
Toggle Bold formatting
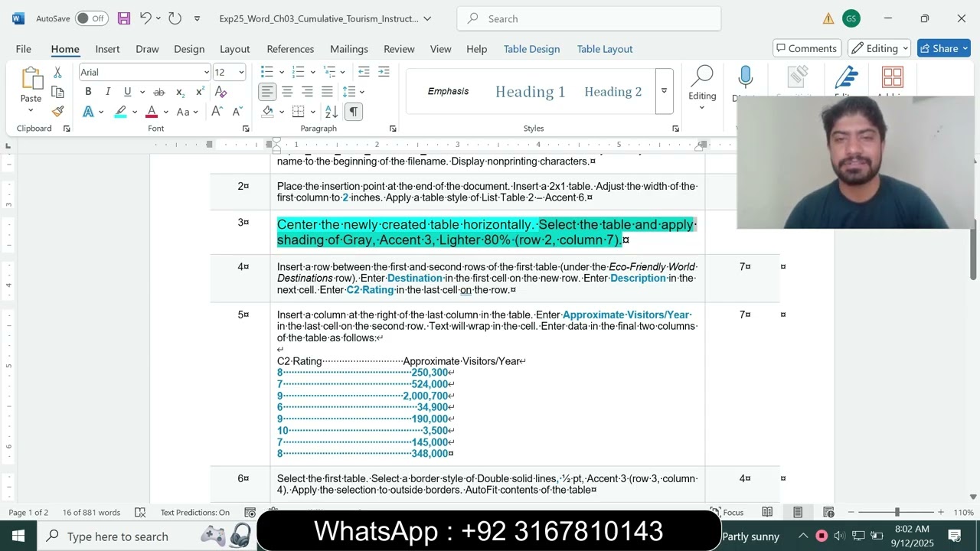click(x=88, y=92)
